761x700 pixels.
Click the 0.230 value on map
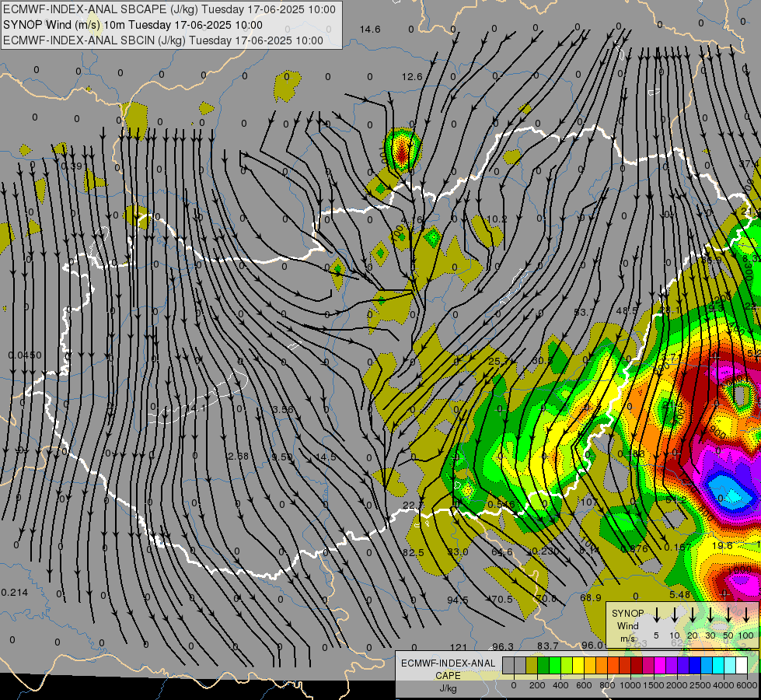(545, 551)
